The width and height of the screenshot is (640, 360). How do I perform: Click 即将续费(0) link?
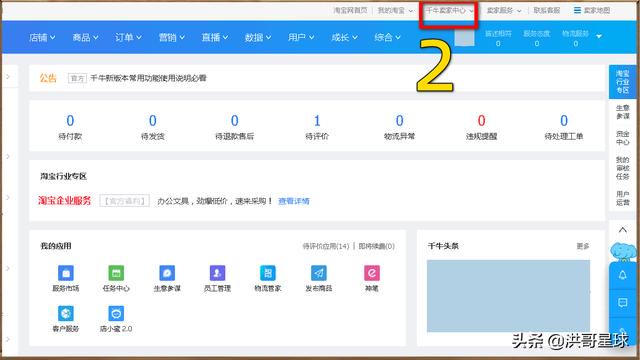click(x=376, y=246)
